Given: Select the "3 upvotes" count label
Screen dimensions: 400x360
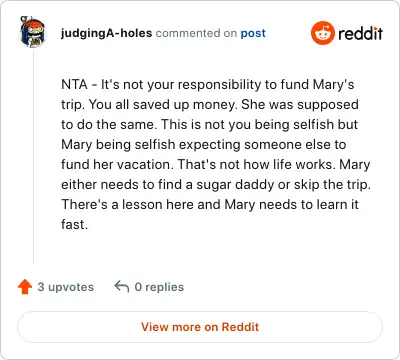Looking at the screenshot, I should (x=65, y=287).
